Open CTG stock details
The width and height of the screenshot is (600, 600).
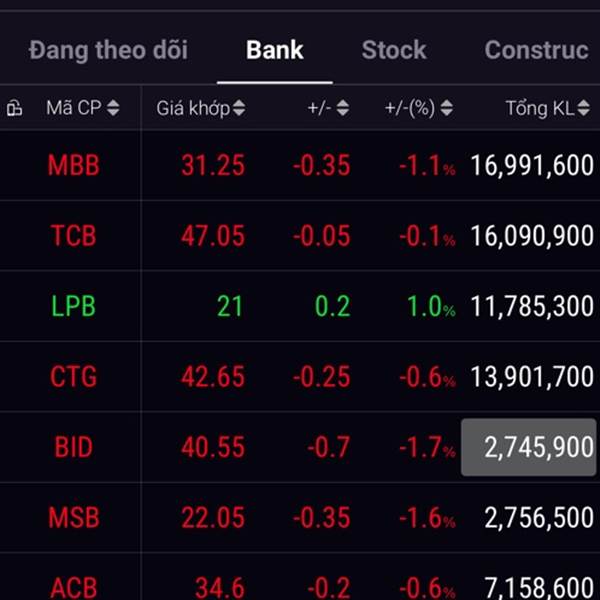pyautogui.click(x=73, y=377)
